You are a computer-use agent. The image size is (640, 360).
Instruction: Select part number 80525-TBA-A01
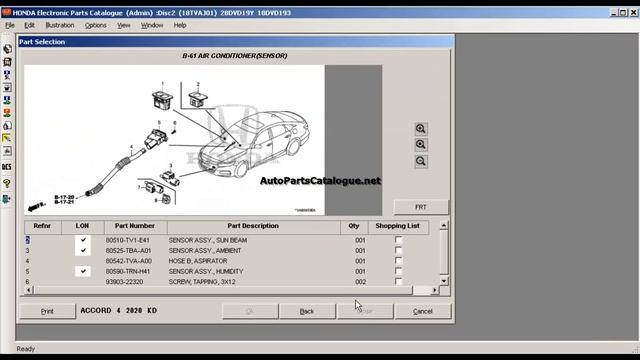click(x=128, y=250)
